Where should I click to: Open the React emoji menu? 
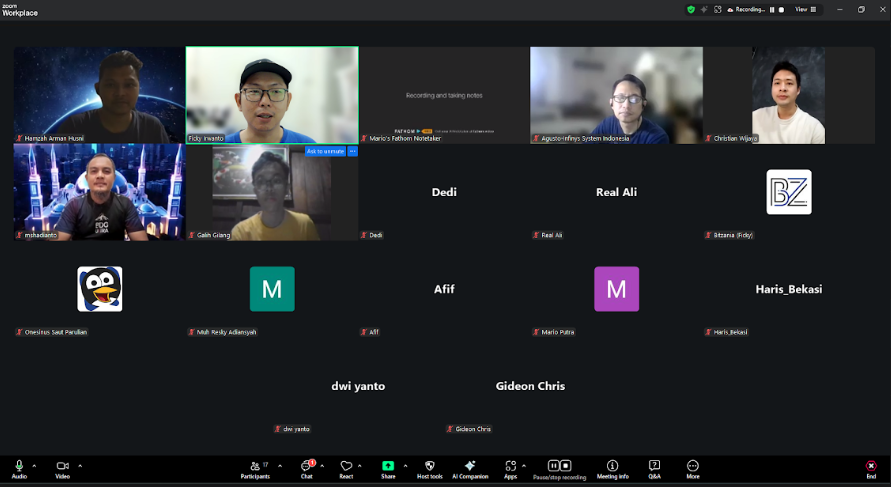click(x=346, y=467)
